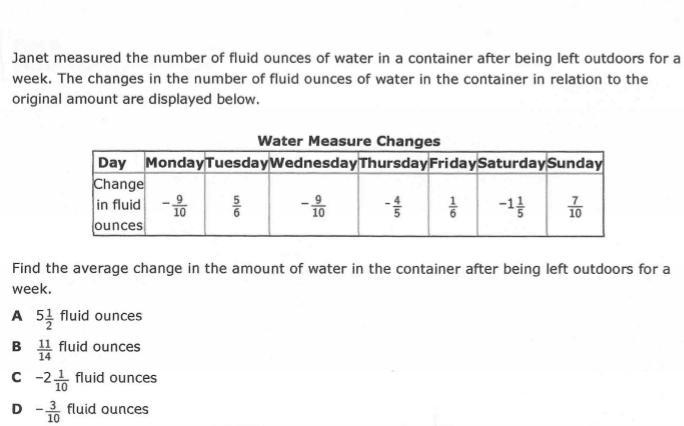Click Thursday's -4/5 value cell
684x426 pixels.
coord(393,205)
